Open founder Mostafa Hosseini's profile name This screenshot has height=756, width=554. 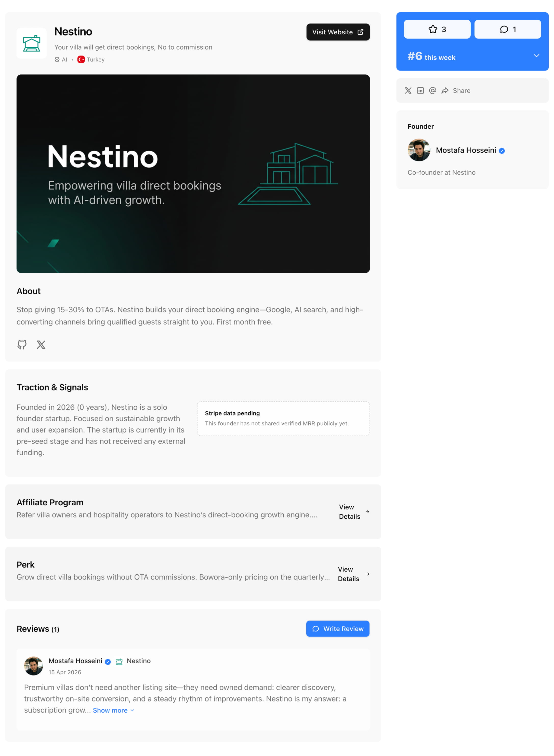(466, 150)
